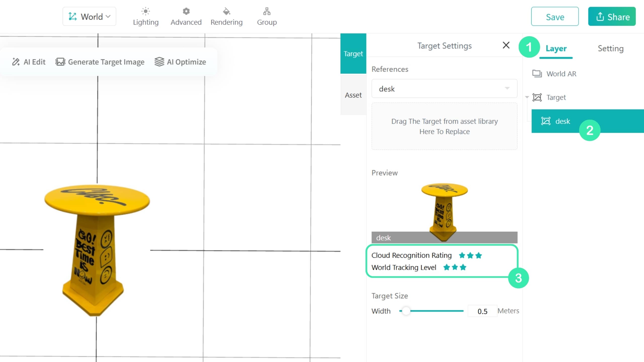
Task: Collapse the Target layer tree
Action: click(x=527, y=97)
